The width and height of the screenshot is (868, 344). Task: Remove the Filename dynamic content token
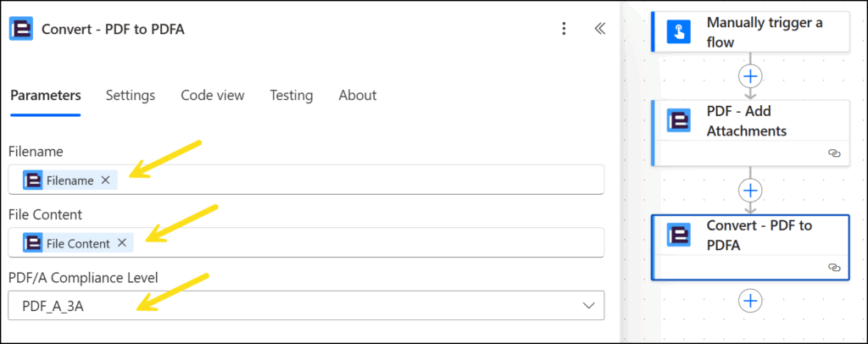coord(105,180)
